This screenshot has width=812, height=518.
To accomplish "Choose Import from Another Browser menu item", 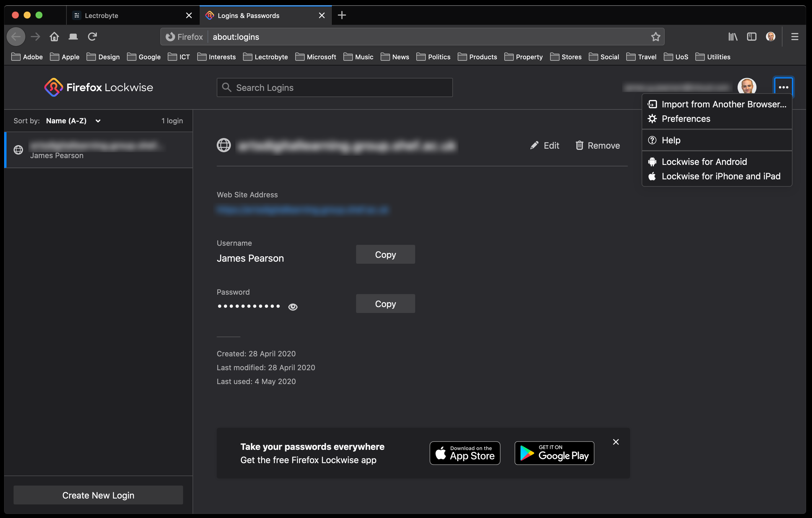I will pyautogui.click(x=717, y=104).
